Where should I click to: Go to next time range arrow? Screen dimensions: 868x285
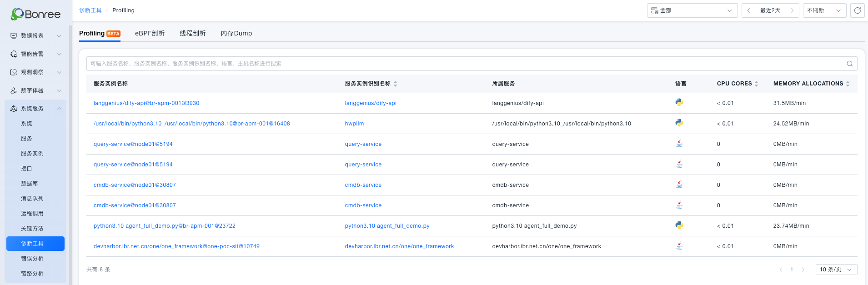click(x=792, y=10)
